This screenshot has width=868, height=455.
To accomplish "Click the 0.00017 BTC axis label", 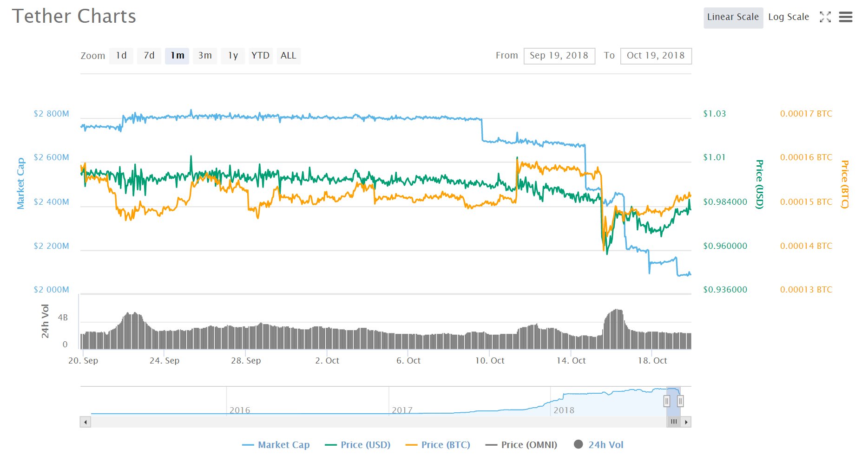I will (806, 114).
